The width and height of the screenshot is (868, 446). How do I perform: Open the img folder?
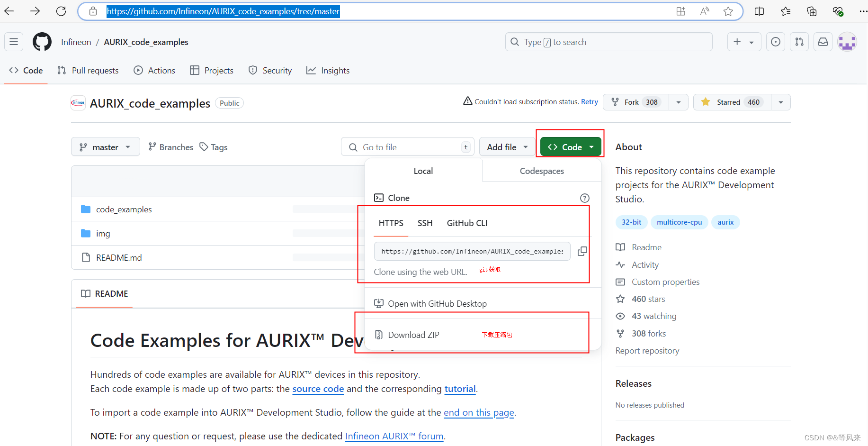point(103,234)
